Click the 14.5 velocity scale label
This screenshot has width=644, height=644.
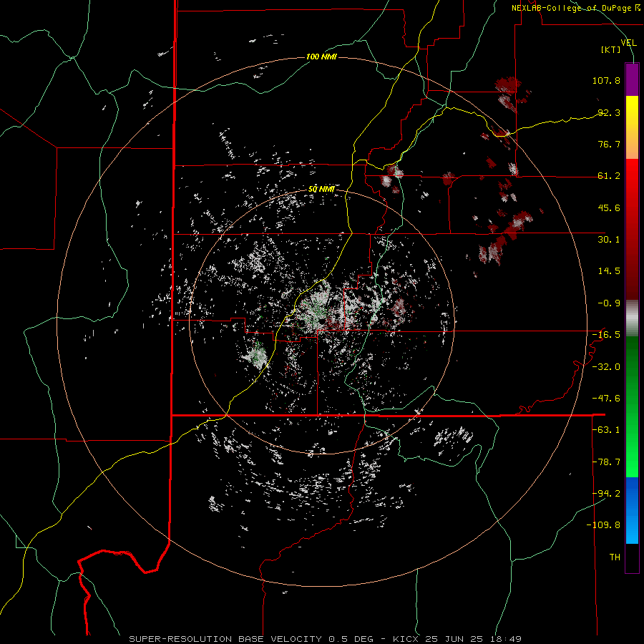(609, 271)
